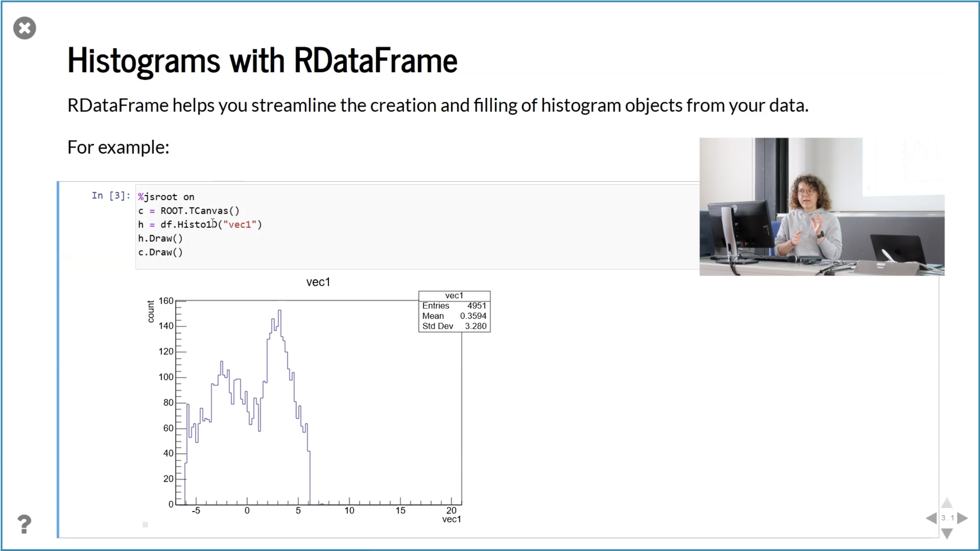Move to the slide below with the down arrow
Viewport: 980px width, 551px height.
947,533
